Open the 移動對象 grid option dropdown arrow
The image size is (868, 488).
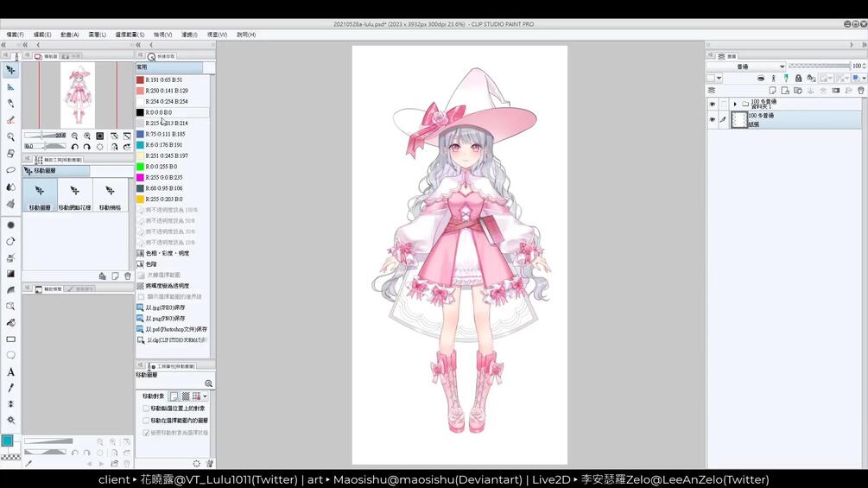point(205,396)
